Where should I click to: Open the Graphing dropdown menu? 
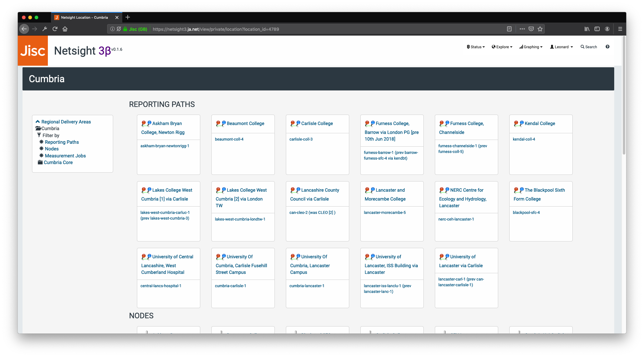(x=531, y=47)
